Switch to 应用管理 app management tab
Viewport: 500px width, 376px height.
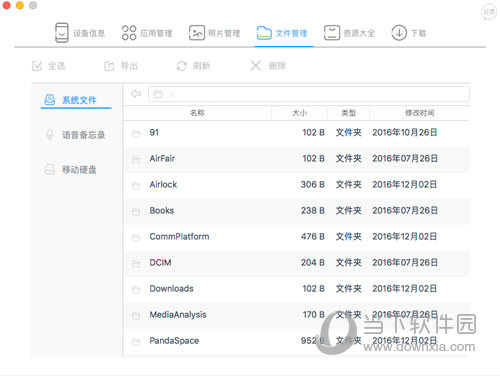[x=147, y=33]
